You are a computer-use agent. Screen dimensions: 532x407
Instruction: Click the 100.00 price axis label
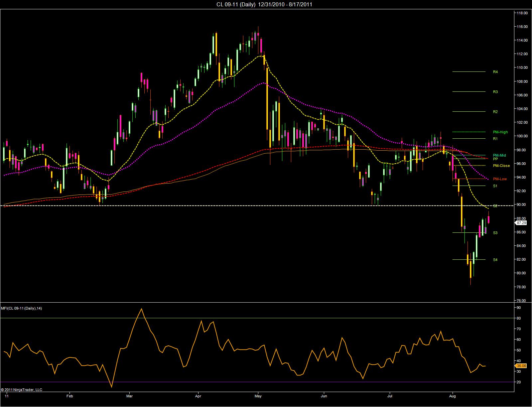(x=522, y=136)
